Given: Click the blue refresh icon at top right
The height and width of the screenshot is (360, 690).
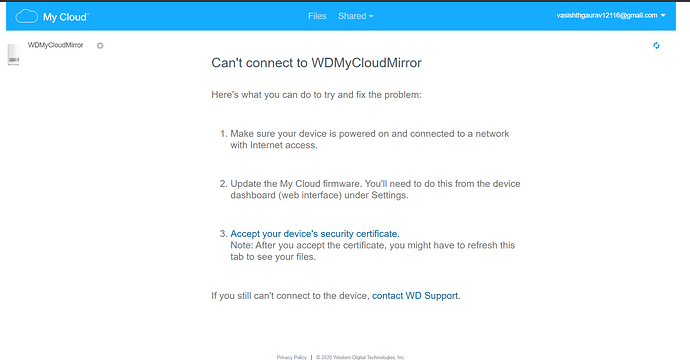Looking at the screenshot, I should [x=656, y=45].
